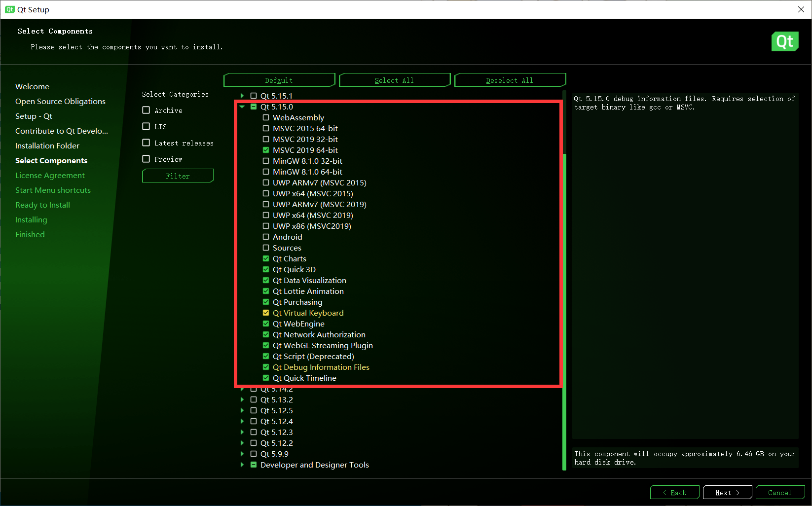Expand the Qt 5.12.5 tree node
Screen dimensions: 812x506
(x=242, y=410)
